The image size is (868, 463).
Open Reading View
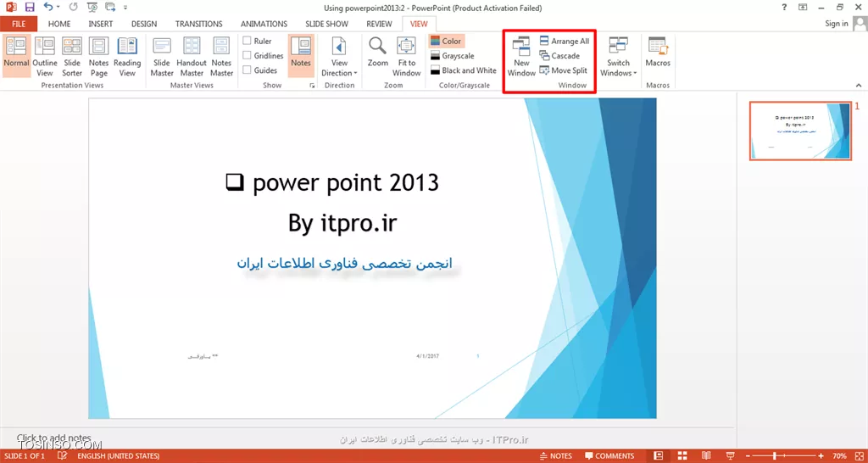pos(127,56)
